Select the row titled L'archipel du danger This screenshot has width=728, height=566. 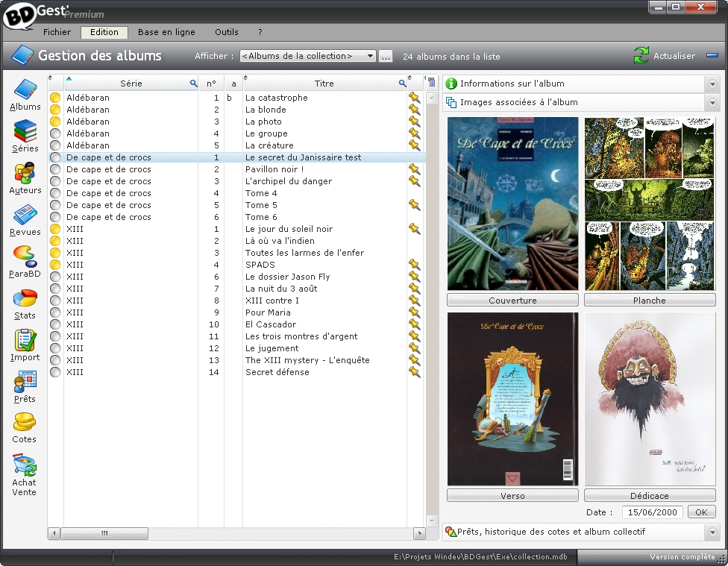(236, 181)
